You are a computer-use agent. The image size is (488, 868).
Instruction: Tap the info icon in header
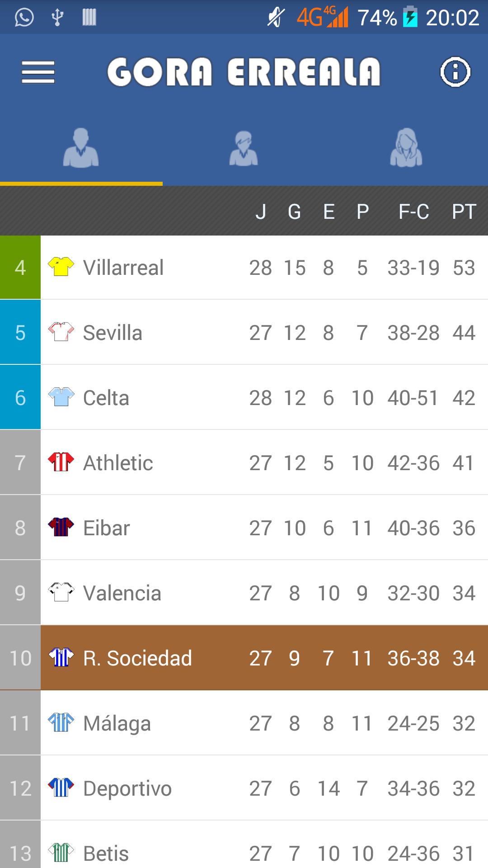click(455, 72)
